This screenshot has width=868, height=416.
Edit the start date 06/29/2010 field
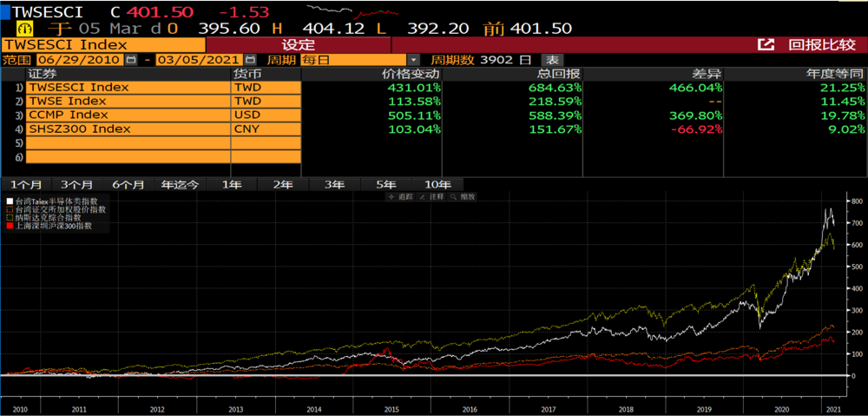pos(82,60)
